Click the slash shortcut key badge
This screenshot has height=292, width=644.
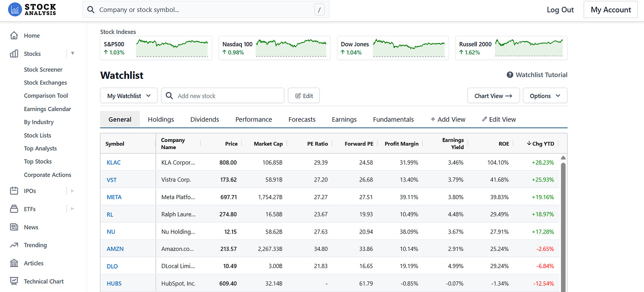(319, 10)
